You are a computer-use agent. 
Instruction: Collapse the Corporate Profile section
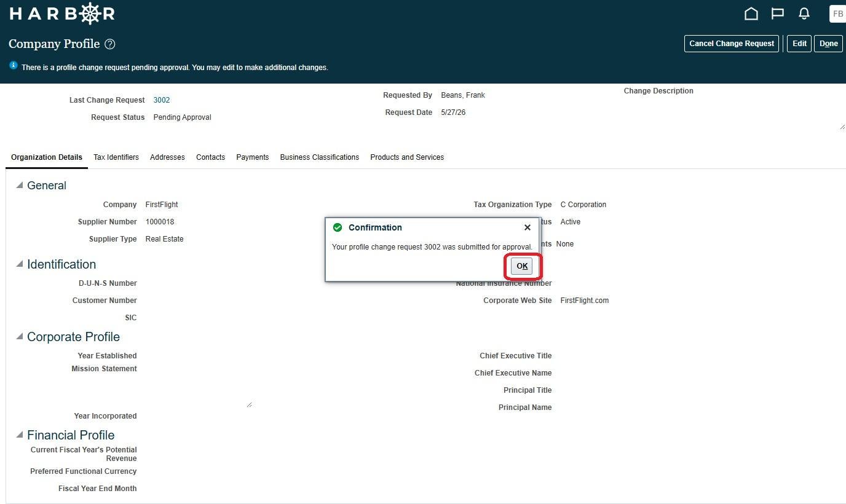[20, 336]
